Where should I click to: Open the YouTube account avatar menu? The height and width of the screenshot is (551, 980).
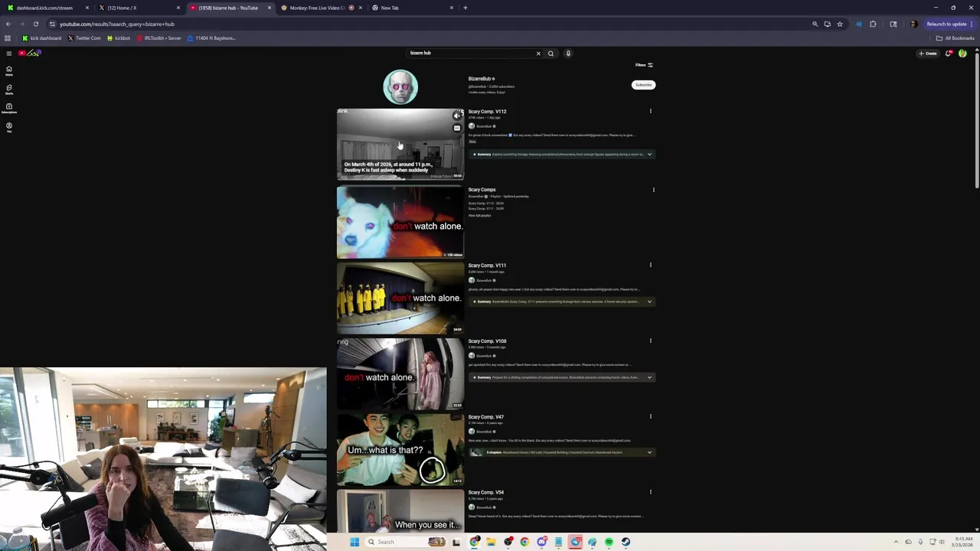point(962,53)
